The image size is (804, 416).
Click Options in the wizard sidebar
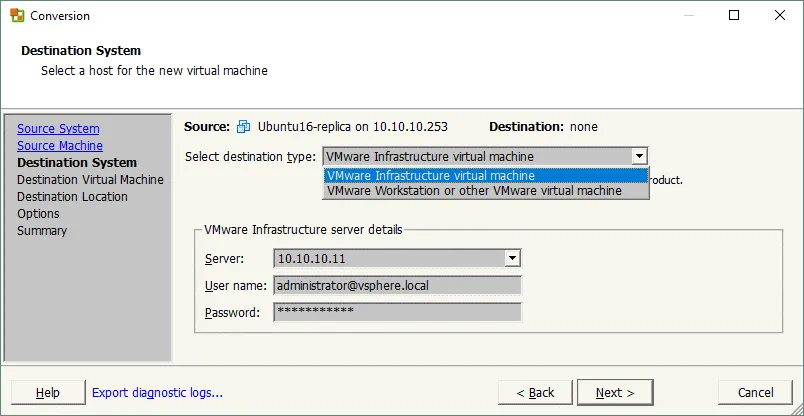tap(38, 214)
